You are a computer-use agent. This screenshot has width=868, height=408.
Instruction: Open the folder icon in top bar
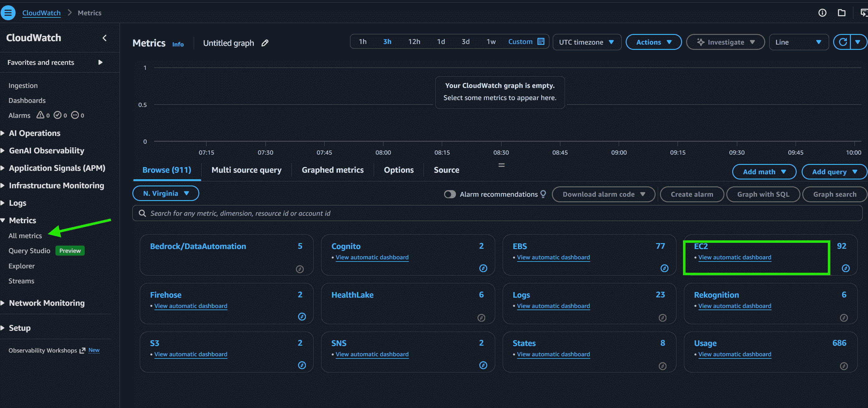[x=842, y=13]
